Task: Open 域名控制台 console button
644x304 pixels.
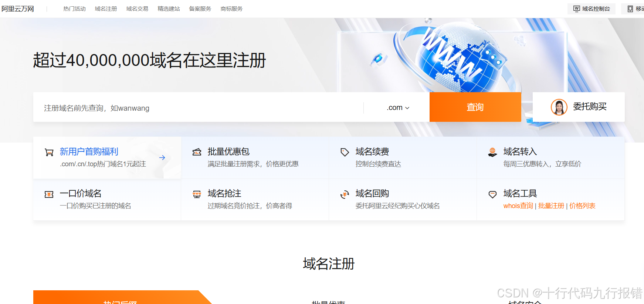Action: 592,9
